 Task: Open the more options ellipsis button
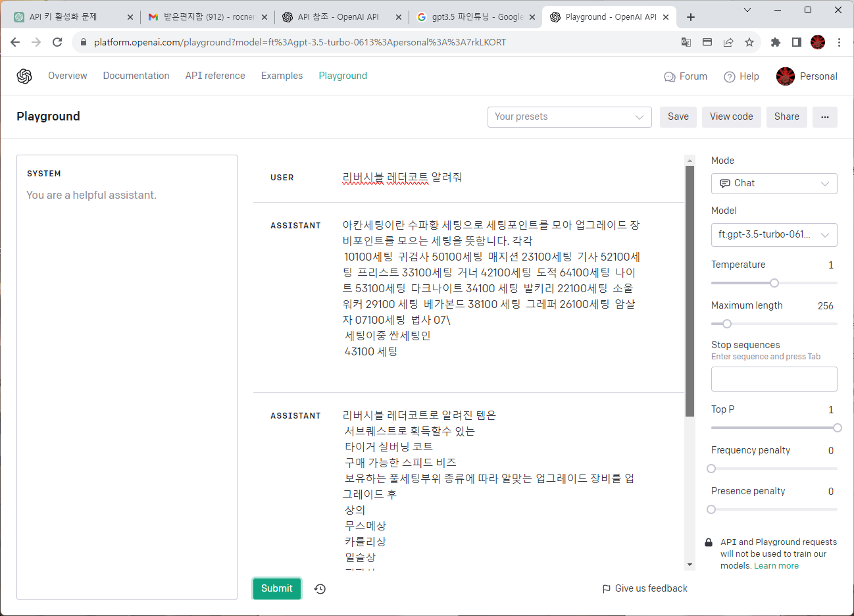pyautogui.click(x=825, y=117)
